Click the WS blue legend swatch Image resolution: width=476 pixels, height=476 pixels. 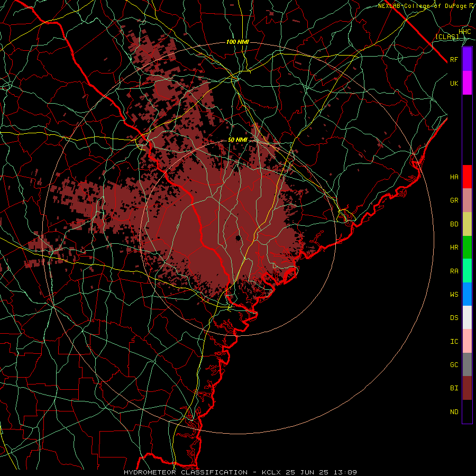pos(467,294)
